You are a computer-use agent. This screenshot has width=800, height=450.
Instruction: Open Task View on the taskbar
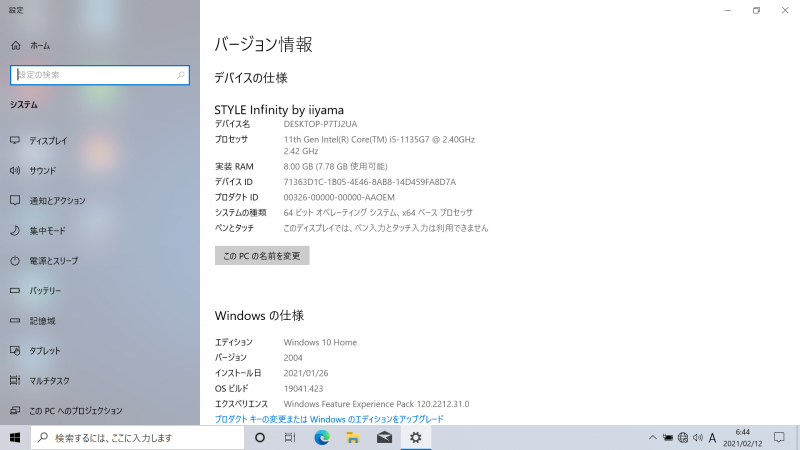tap(290, 438)
